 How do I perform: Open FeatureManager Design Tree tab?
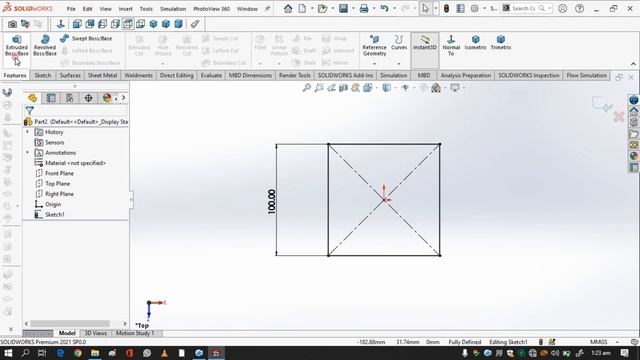coord(32,98)
